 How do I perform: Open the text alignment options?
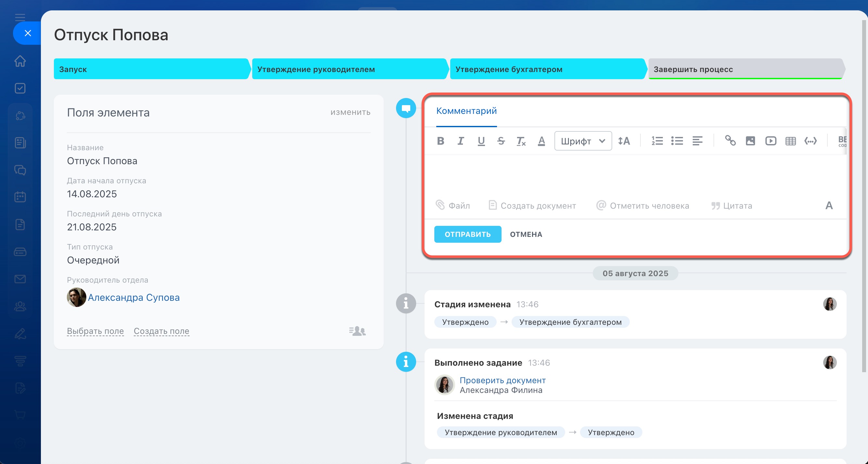point(697,141)
